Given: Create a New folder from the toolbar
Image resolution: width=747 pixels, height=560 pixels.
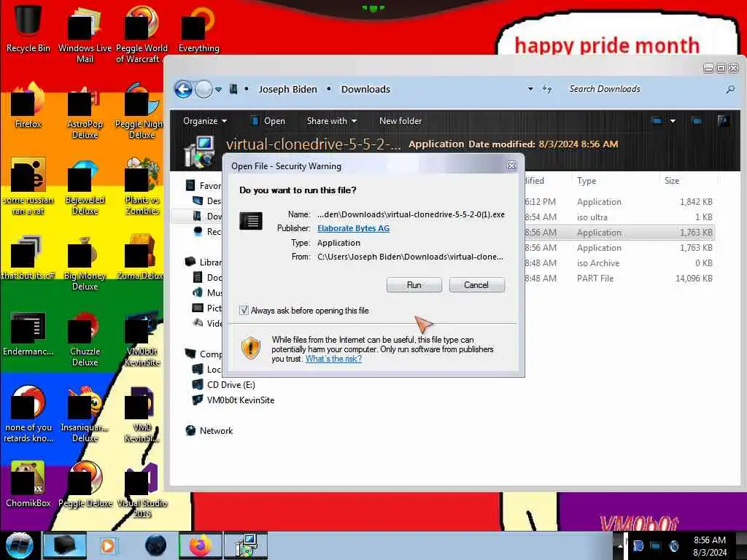Looking at the screenshot, I should click(400, 121).
